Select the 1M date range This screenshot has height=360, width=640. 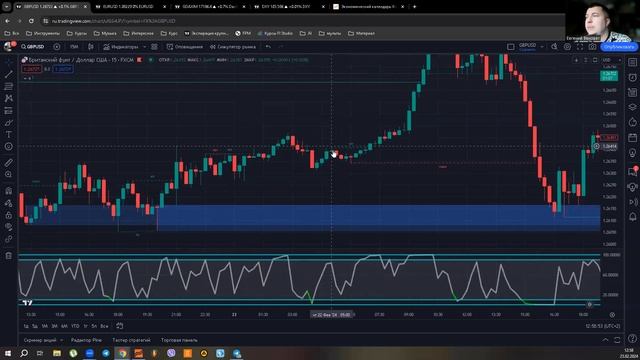coord(44,326)
